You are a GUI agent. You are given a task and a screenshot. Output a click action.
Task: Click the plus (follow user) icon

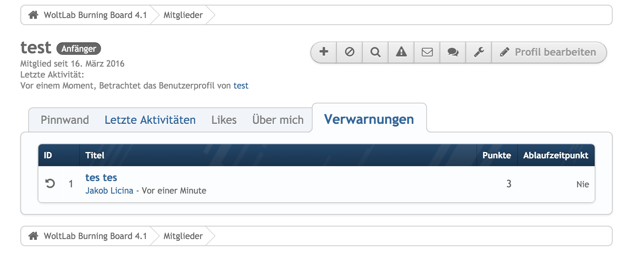pos(324,52)
